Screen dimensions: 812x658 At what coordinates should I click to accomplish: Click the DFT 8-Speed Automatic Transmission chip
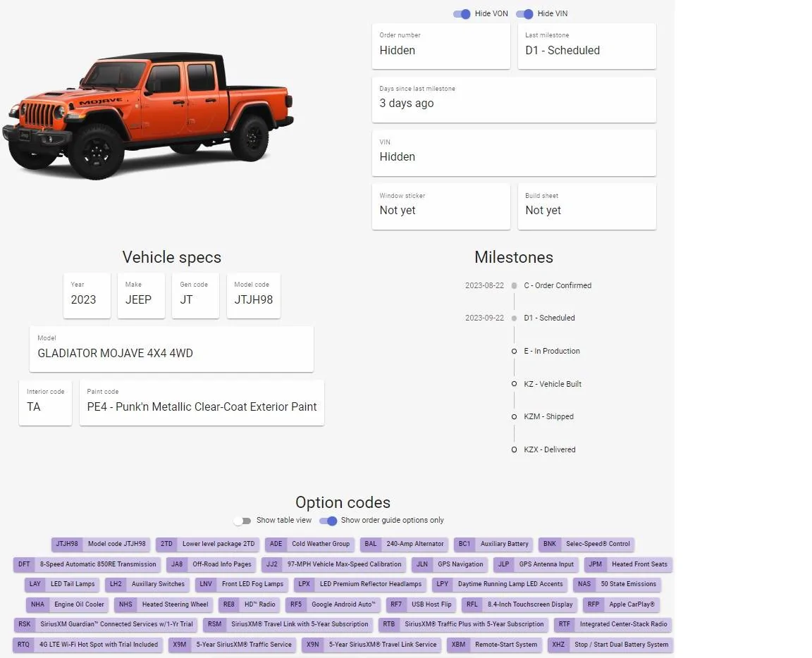[87, 564]
